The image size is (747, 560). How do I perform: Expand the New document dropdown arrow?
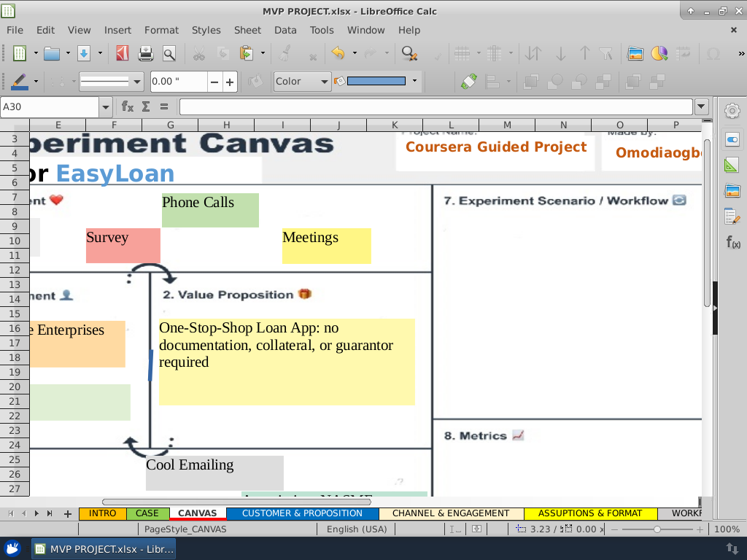click(x=36, y=53)
